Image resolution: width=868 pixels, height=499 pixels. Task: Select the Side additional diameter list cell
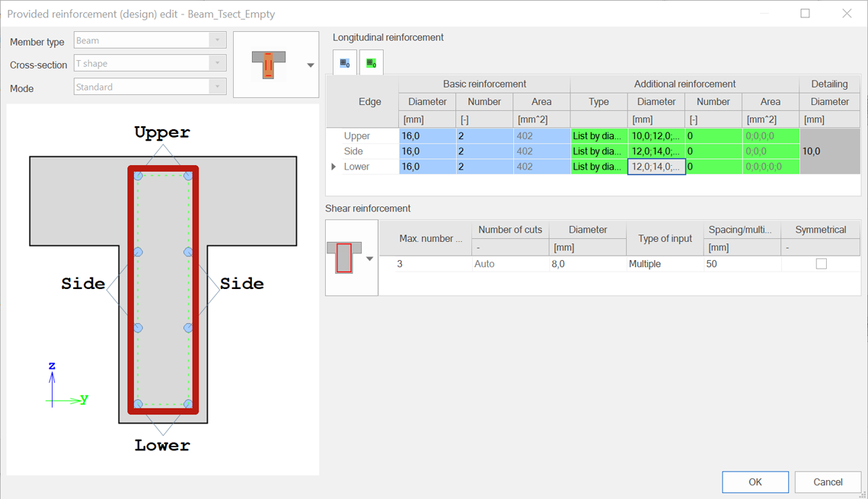pos(656,151)
